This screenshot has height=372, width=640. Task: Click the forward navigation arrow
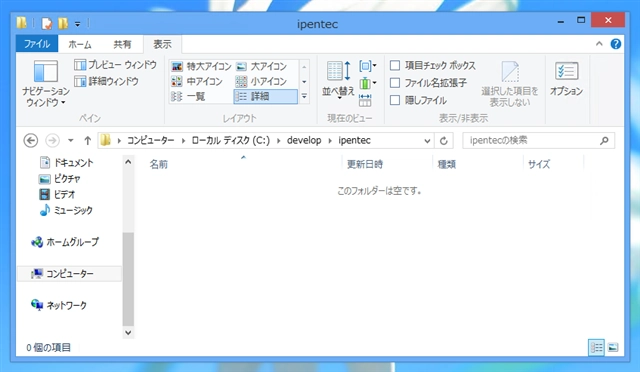(x=52, y=140)
